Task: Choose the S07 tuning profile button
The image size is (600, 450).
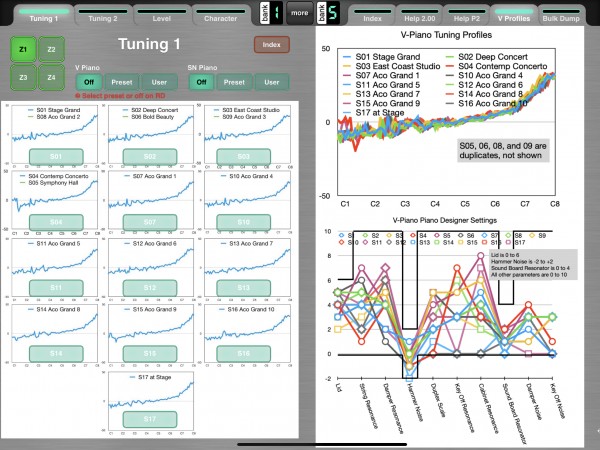Action: point(150,222)
